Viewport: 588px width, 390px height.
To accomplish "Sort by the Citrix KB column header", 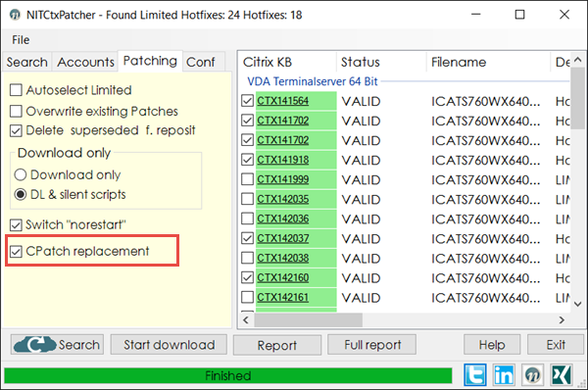I will [x=287, y=62].
